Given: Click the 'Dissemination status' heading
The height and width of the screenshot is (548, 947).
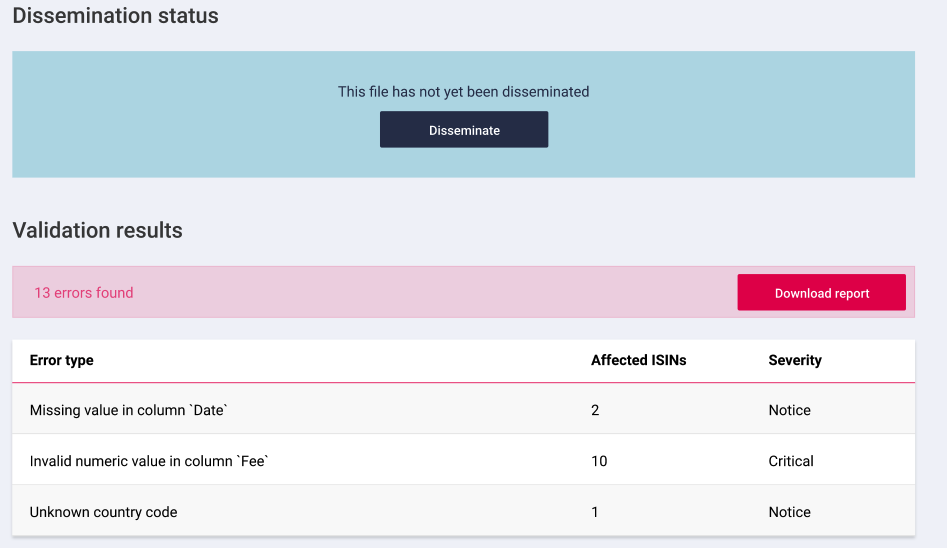Looking at the screenshot, I should [115, 15].
